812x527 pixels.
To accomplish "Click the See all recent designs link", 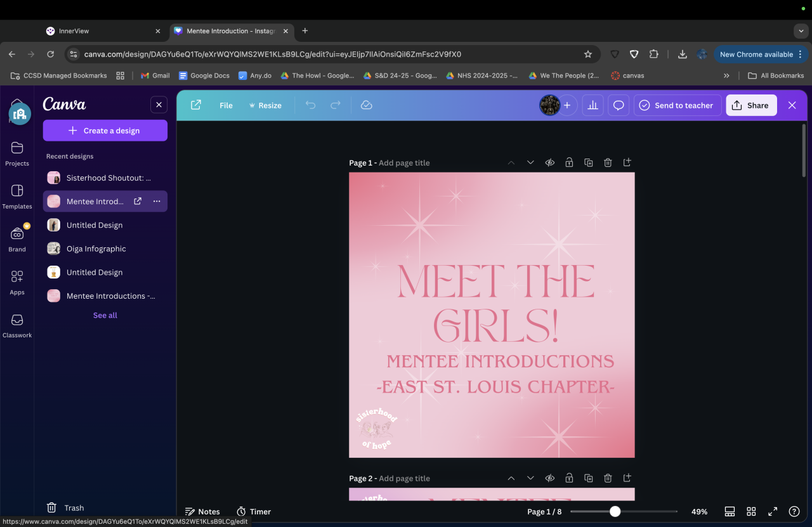I will (x=105, y=315).
